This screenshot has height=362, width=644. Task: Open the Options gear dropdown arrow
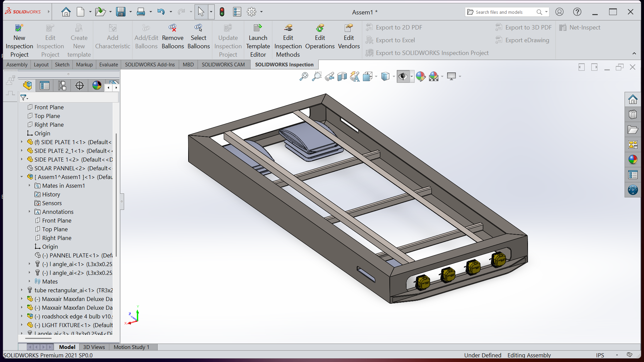click(x=261, y=12)
